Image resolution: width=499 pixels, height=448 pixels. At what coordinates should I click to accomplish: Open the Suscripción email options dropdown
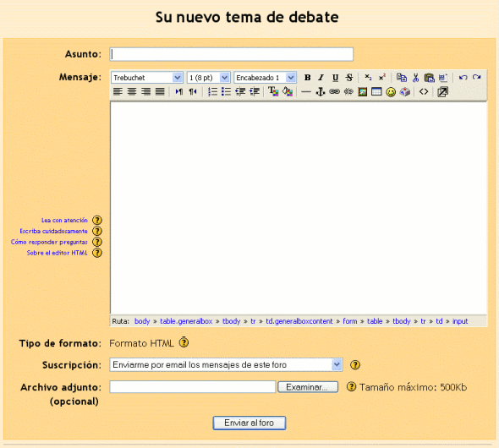[226, 364]
